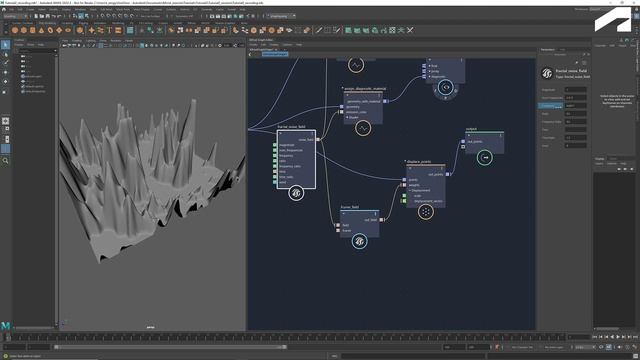Click the displace_points node title
The image size is (640, 360).
(x=419, y=161)
